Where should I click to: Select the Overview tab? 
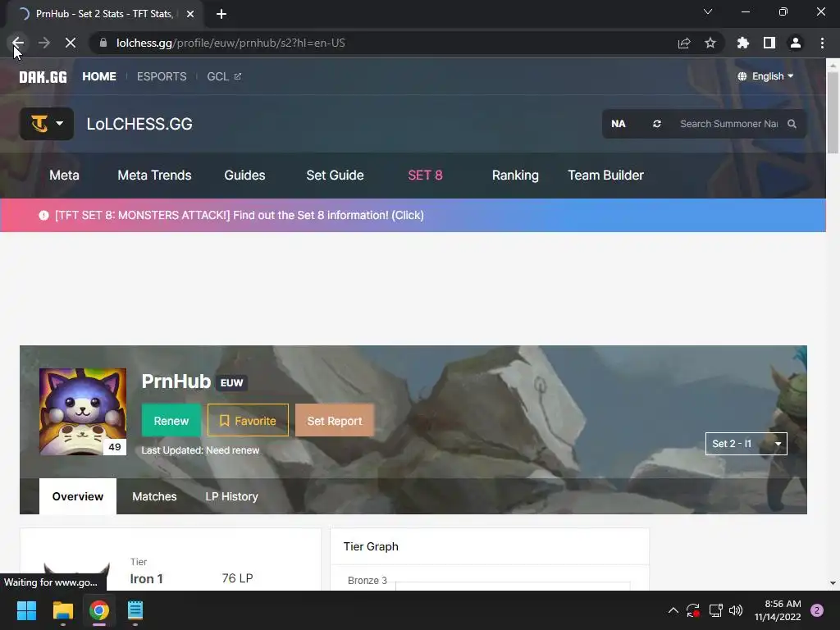(x=78, y=496)
